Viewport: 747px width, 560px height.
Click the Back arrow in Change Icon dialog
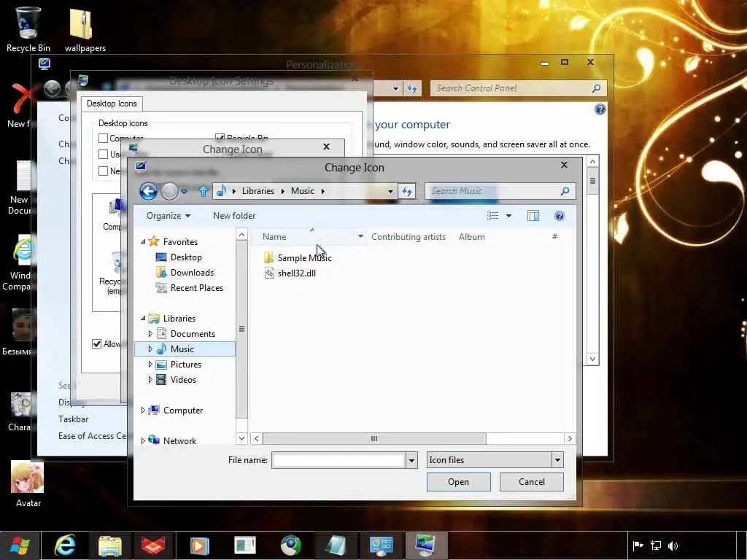(x=148, y=192)
